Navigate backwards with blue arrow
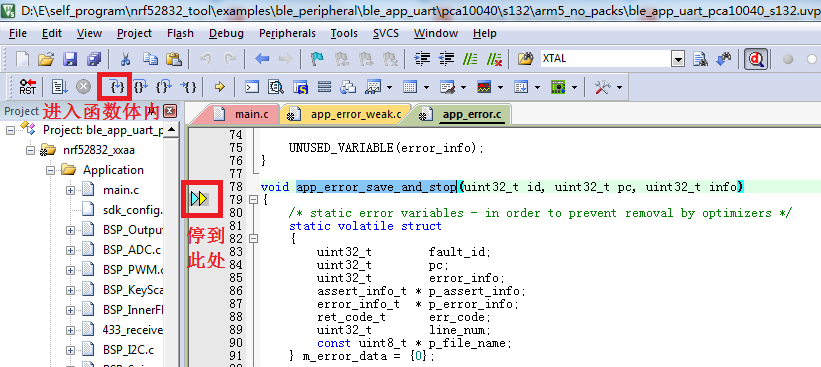821x367 pixels. [262, 59]
